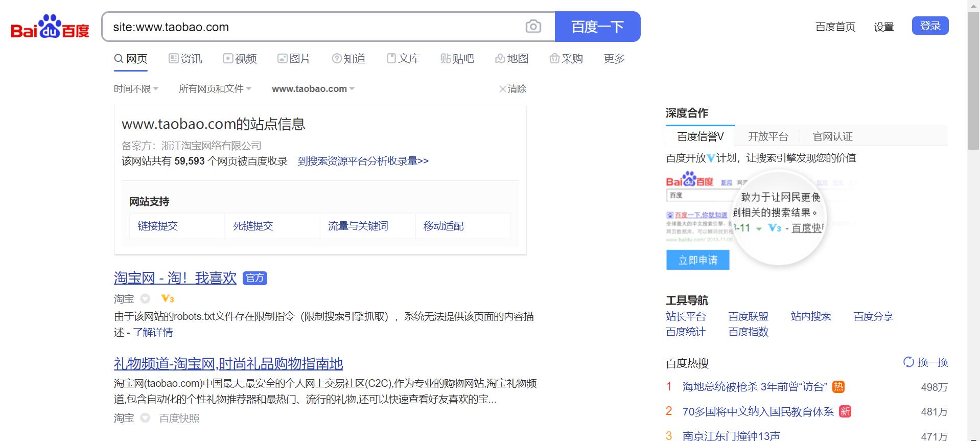Click the 百度一下 search button
Image resolution: width=980 pixels, height=441 pixels.
(x=597, y=27)
